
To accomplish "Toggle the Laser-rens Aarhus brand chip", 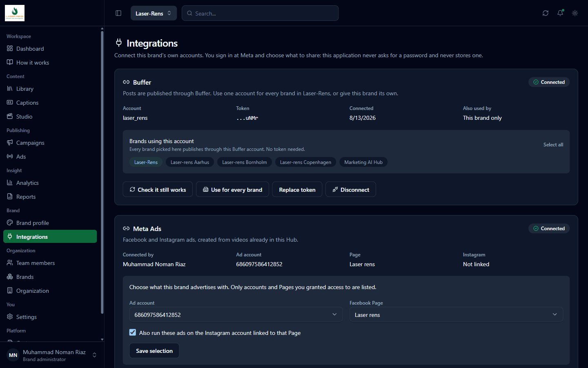I will tap(190, 162).
